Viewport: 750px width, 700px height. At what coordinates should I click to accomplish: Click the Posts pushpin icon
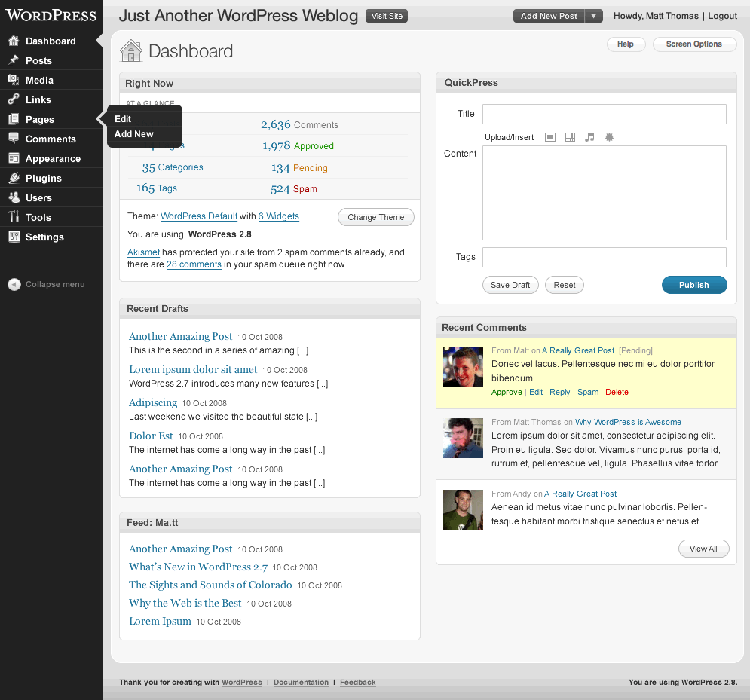(14, 60)
